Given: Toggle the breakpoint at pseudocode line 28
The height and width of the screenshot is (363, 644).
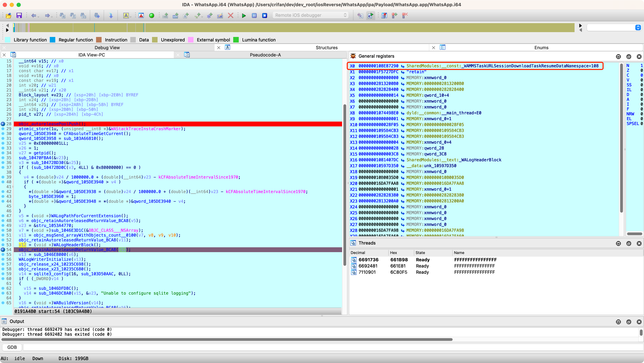Looking at the screenshot, I should click(x=3, y=124).
